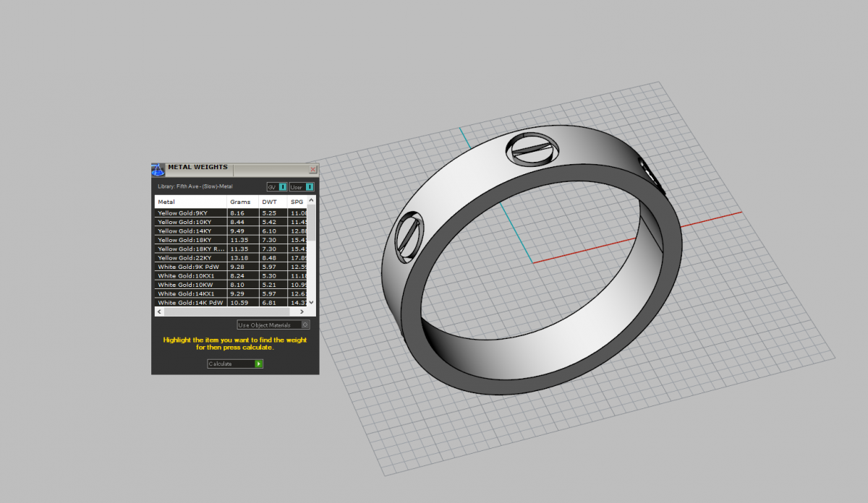Viewport: 868px width, 503px height.
Task: Click the left screw motif on the ring
Action: (x=409, y=238)
